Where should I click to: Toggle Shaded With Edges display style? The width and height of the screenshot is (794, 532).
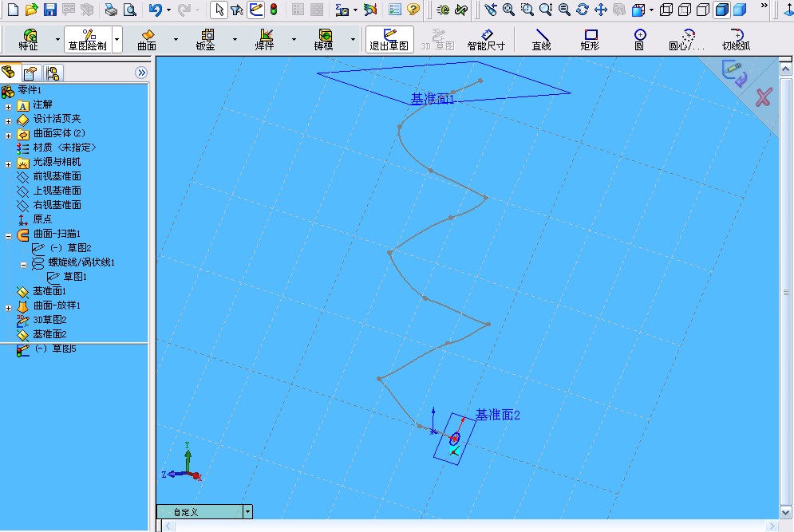[x=721, y=9]
